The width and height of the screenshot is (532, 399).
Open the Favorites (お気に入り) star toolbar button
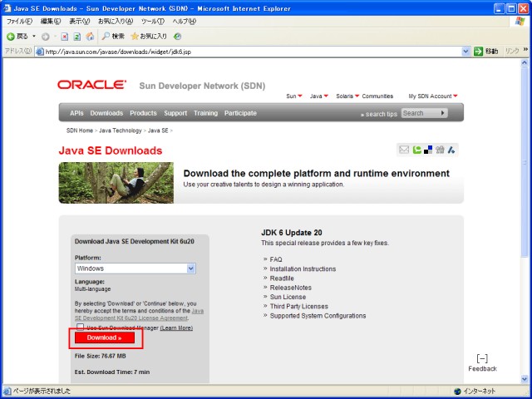(149, 37)
